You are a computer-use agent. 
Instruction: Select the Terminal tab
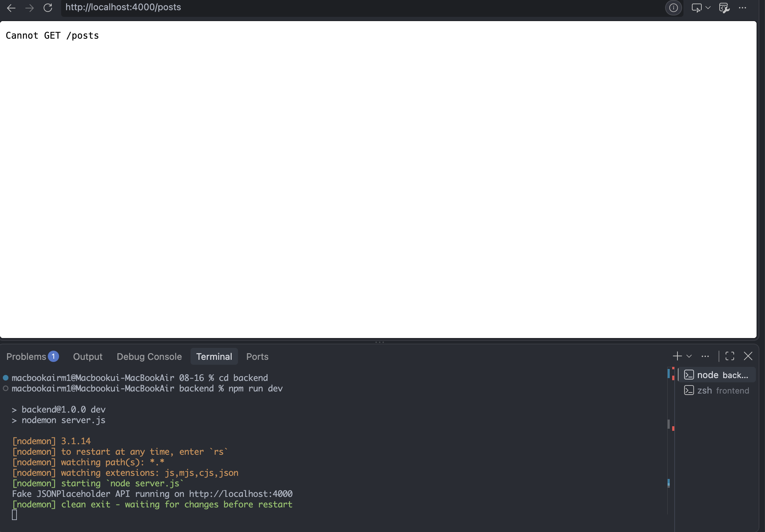(x=214, y=357)
